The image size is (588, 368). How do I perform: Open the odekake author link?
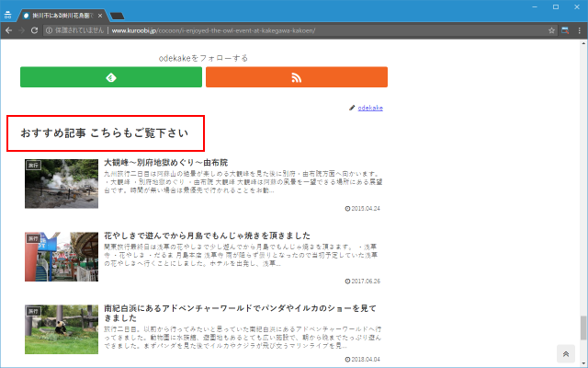pyautogui.click(x=370, y=108)
